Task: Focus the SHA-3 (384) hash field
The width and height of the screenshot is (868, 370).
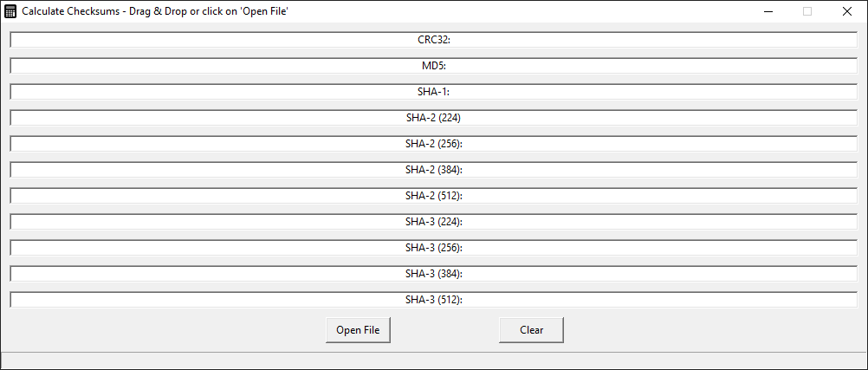Action: (433, 274)
